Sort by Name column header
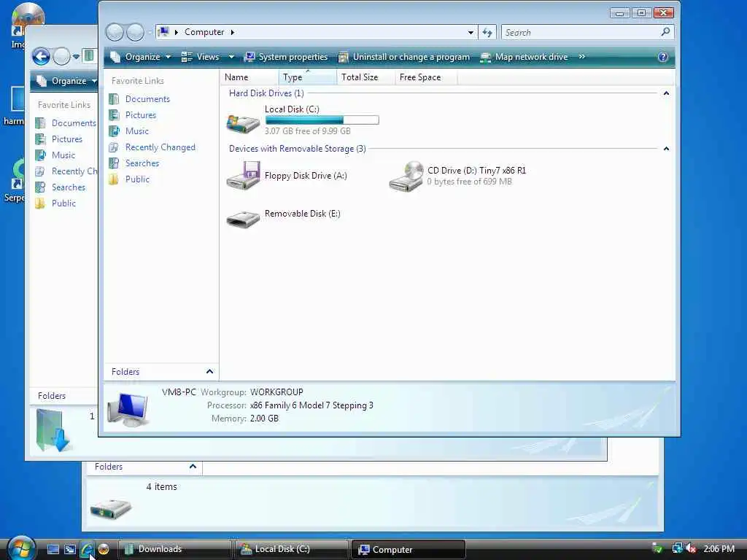The height and width of the screenshot is (560, 747). tap(249, 77)
